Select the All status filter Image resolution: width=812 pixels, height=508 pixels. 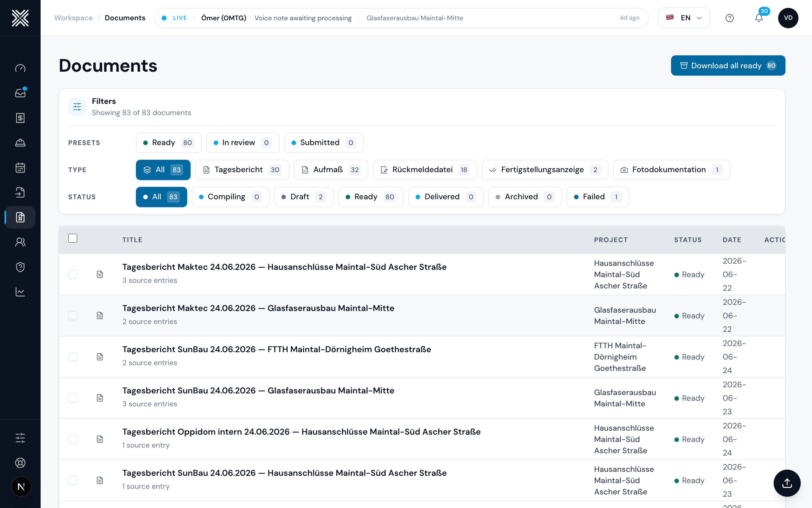(x=161, y=197)
